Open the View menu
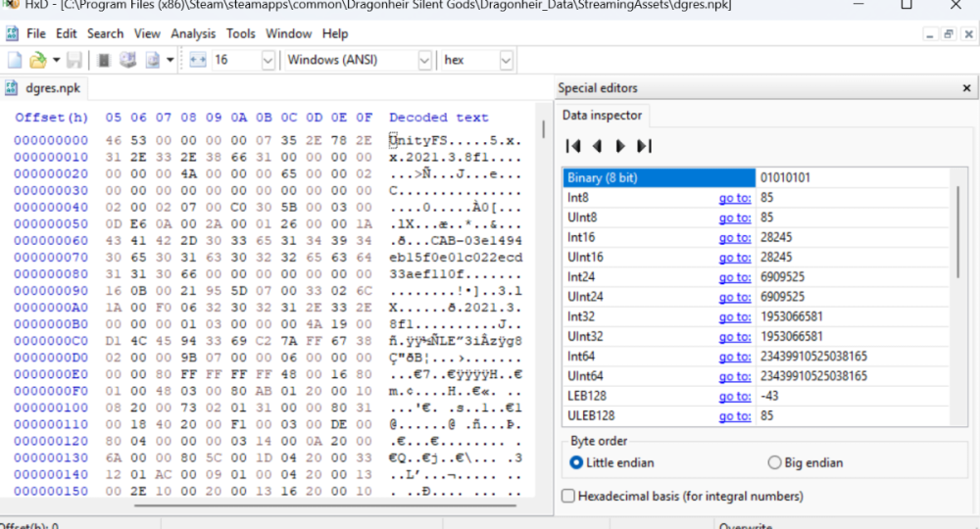This screenshot has height=529, width=980. (147, 33)
